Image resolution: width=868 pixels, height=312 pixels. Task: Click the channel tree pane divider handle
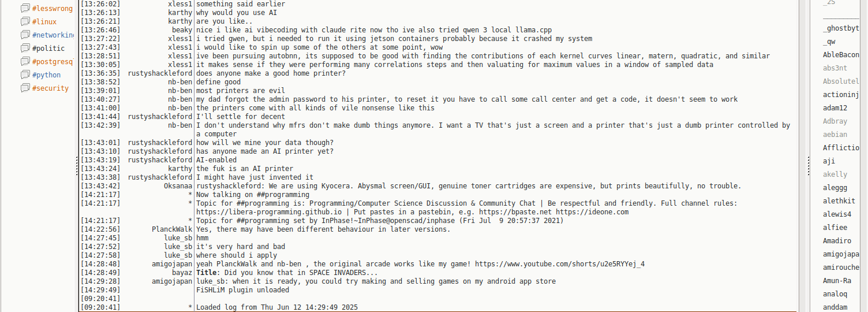[x=77, y=166]
